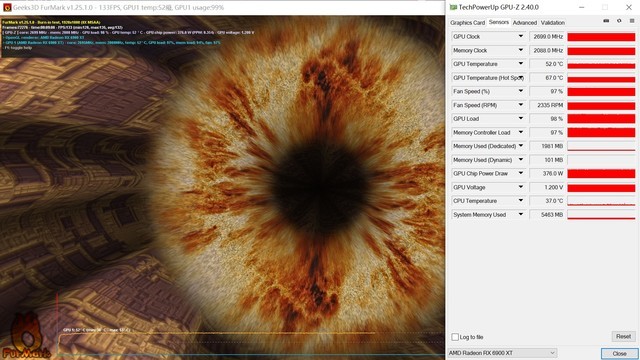The width and height of the screenshot is (640, 360).
Task: Click the 5463 MB system memory value
Action: coord(547,215)
